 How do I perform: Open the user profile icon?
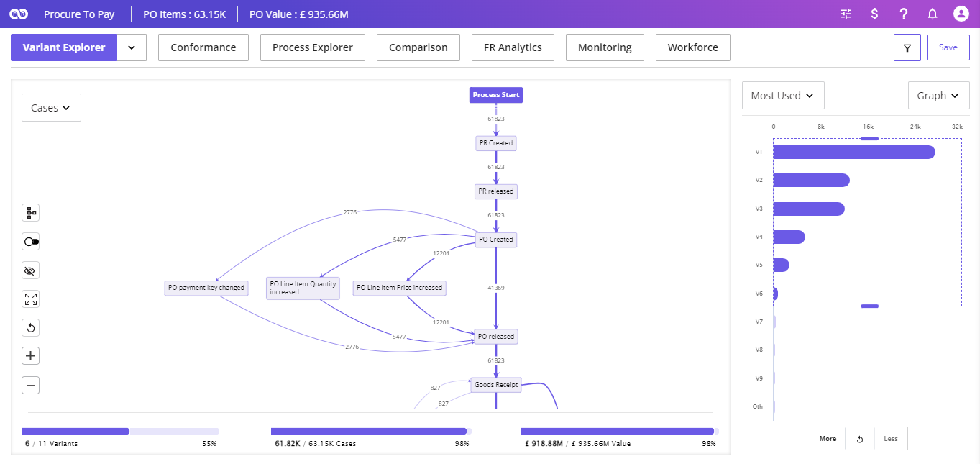click(961, 14)
